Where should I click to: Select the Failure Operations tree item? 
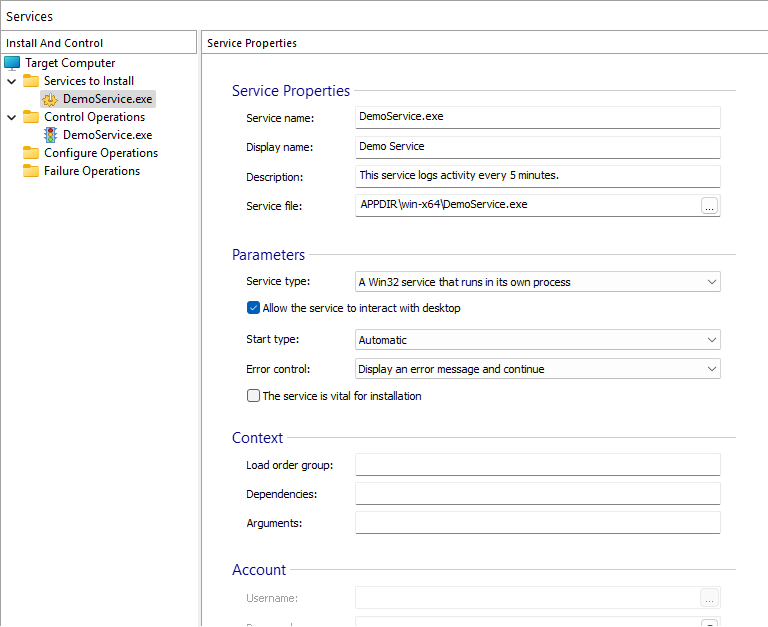coord(92,171)
